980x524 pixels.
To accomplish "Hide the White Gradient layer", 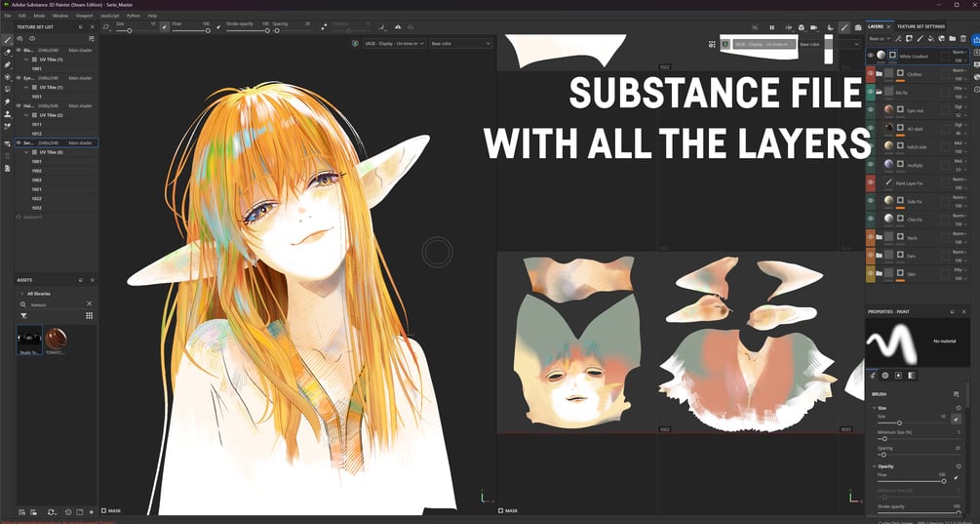I will pos(871,56).
